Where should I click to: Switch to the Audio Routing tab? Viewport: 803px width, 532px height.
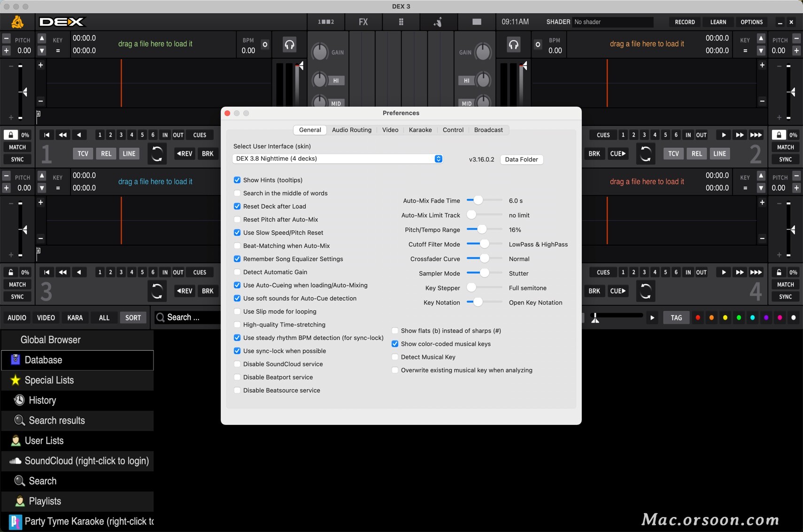pos(352,130)
